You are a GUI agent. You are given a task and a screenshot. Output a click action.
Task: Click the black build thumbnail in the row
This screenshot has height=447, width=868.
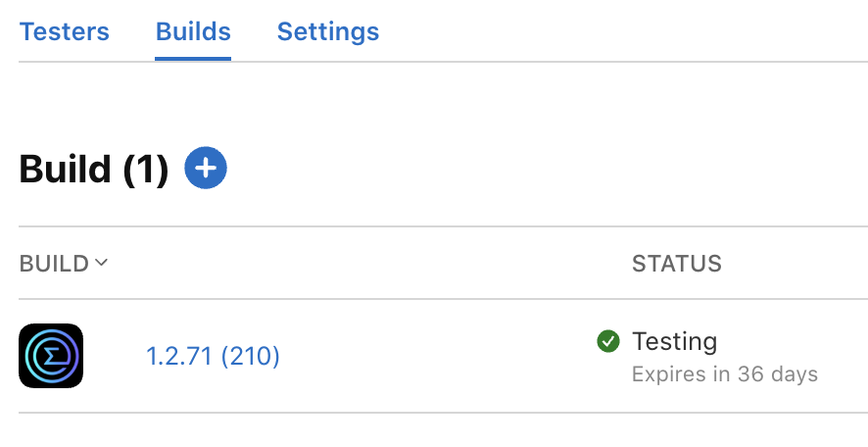tap(51, 356)
